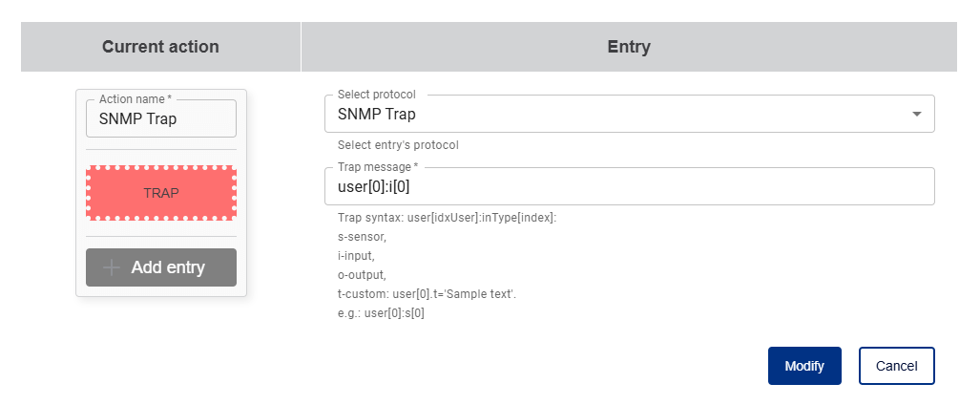The image size is (980, 405).
Task: Click the "Select protocol" field label
Action: tap(377, 95)
